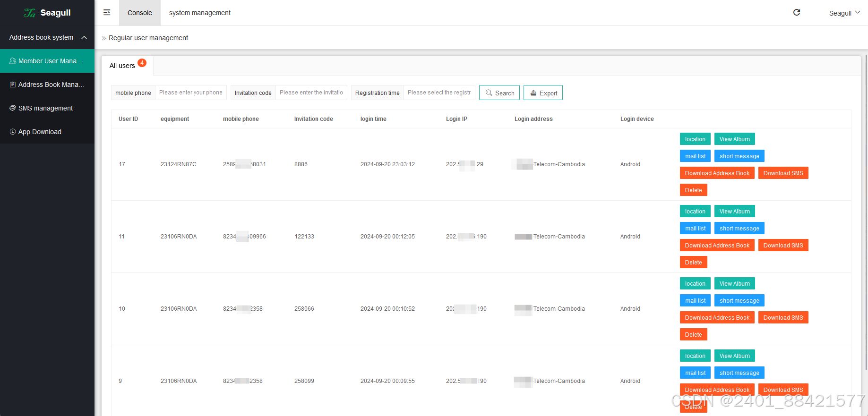The width and height of the screenshot is (868, 416).
Task: Focus the mobile phone input field
Action: click(190, 93)
